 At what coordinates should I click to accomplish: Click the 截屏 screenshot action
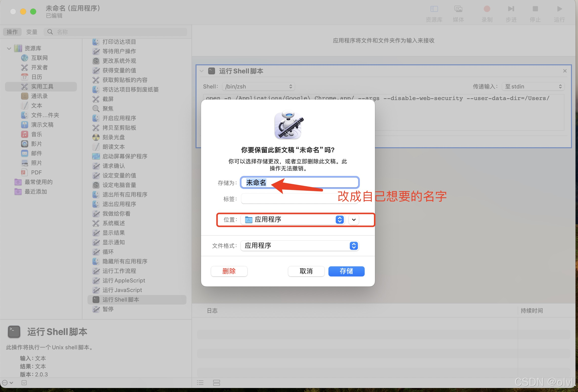pyautogui.click(x=108, y=99)
